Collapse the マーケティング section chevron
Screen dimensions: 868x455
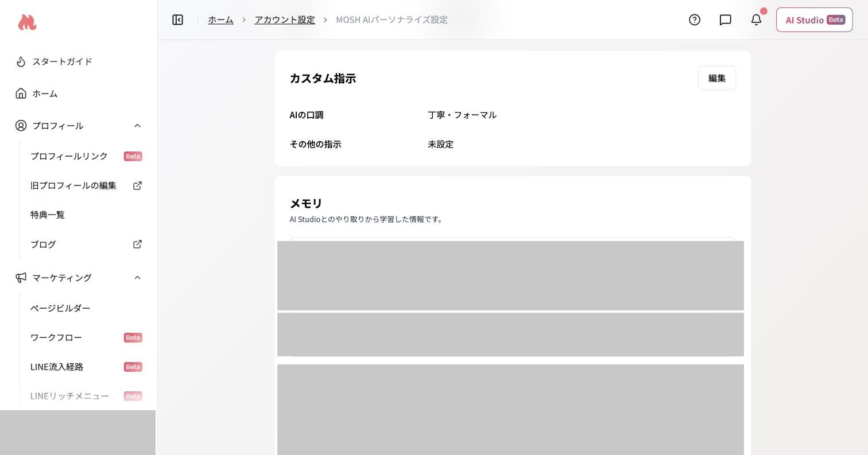(x=138, y=278)
